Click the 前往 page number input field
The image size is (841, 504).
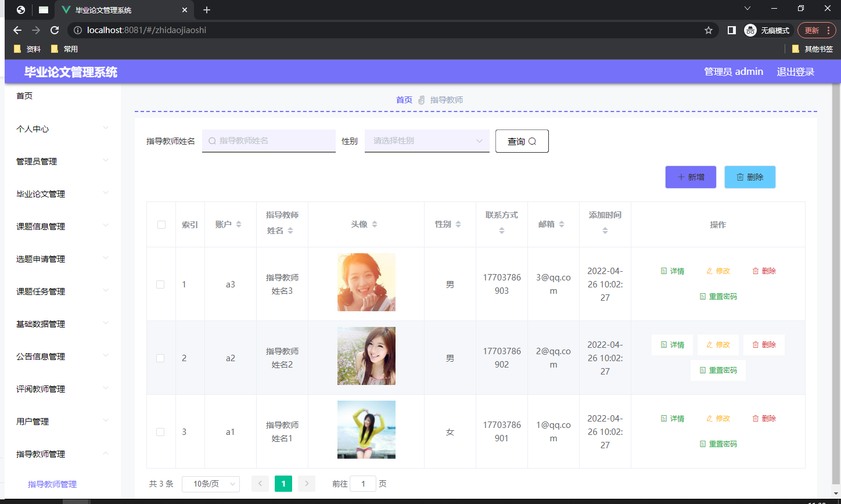tap(363, 483)
